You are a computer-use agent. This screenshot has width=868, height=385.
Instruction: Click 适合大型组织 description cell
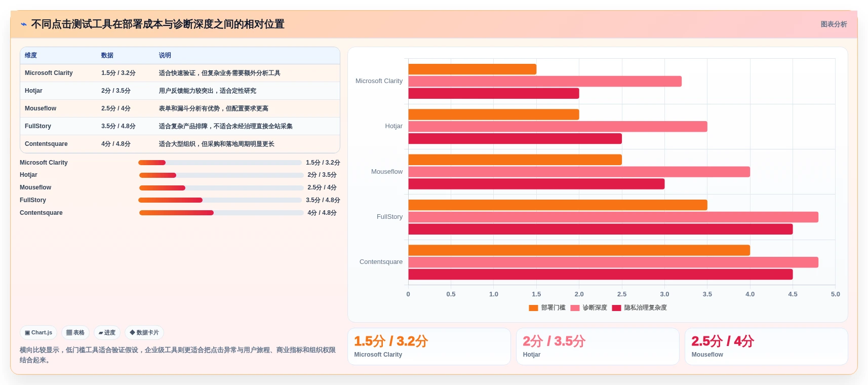(x=217, y=144)
